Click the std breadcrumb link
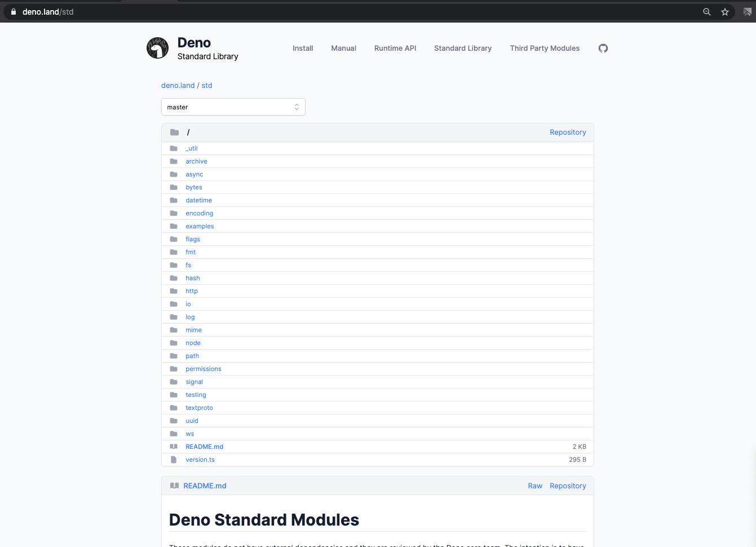Screen dimensions: 756x547 point(207,86)
